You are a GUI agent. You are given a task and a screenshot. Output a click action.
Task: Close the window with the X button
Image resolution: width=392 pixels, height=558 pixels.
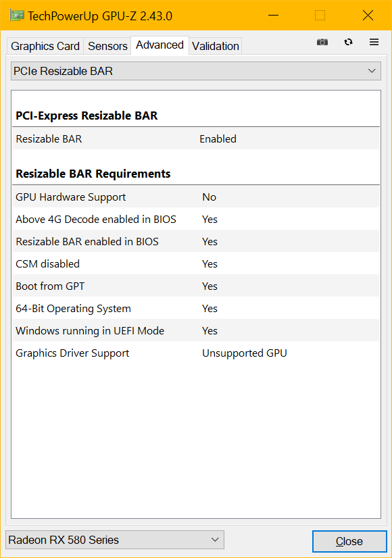(x=368, y=16)
